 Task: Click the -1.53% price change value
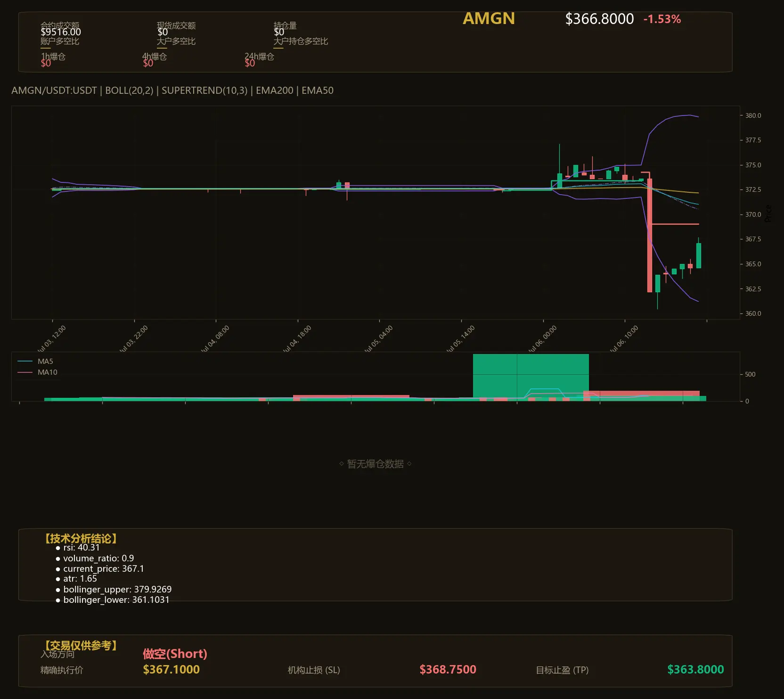tap(662, 19)
